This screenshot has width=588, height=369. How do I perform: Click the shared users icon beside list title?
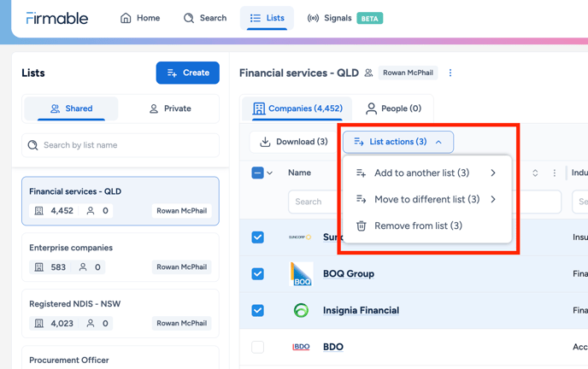(368, 73)
